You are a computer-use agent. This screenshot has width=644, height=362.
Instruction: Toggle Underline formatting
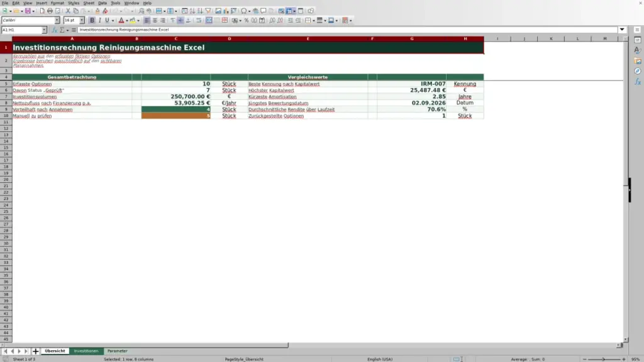pyautogui.click(x=107, y=21)
